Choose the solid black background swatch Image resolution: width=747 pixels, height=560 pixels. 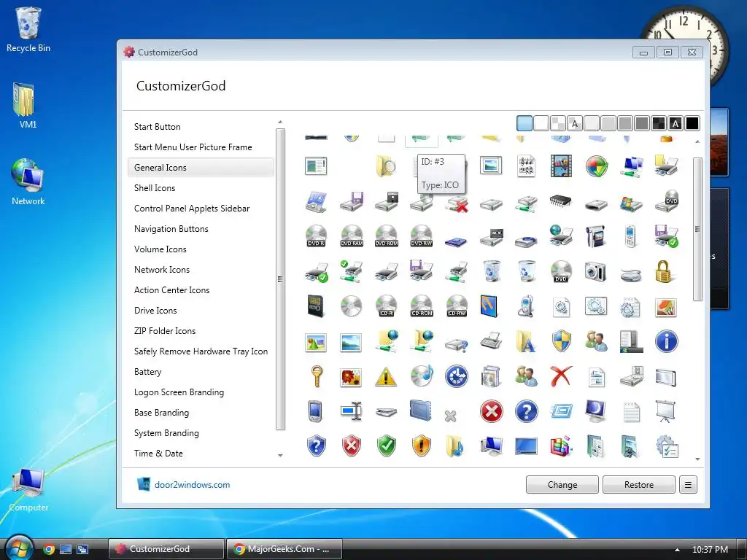click(x=692, y=123)
